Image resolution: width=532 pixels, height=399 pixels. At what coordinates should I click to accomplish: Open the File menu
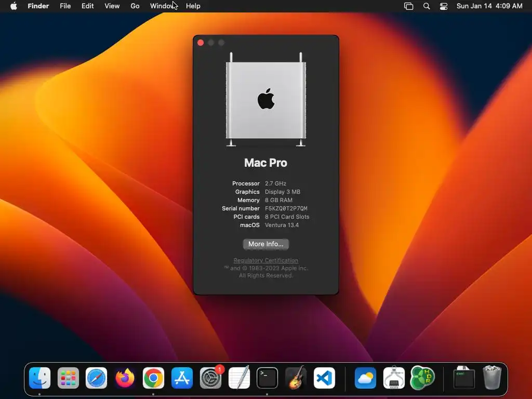click(x=65, y=6)
